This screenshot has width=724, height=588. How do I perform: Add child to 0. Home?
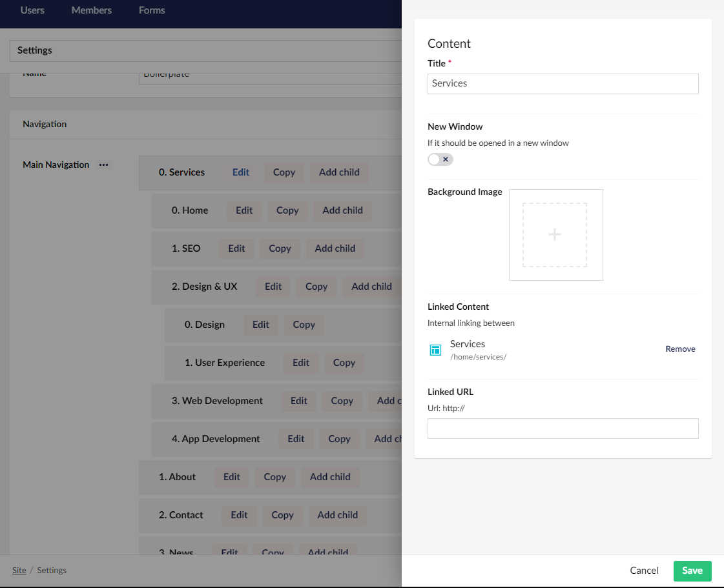342,210
